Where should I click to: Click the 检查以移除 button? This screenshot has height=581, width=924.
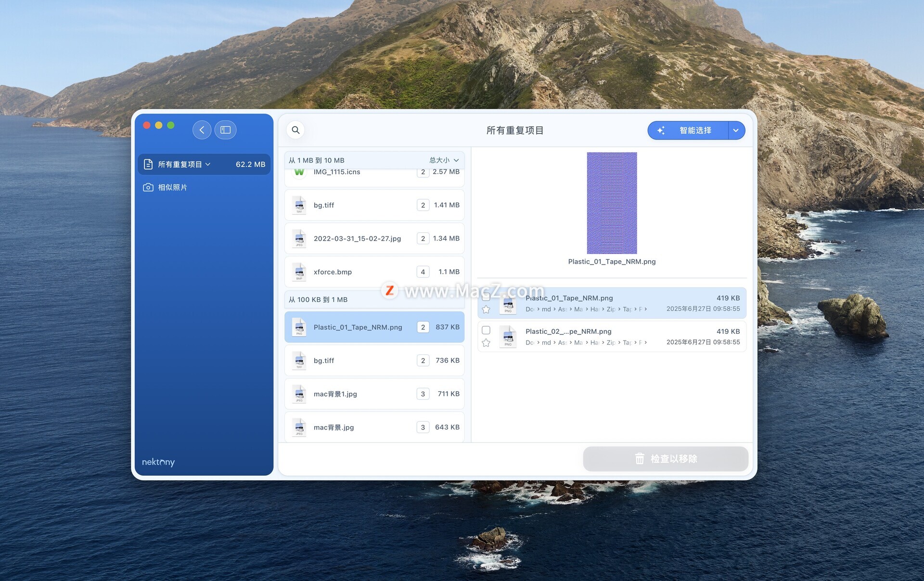point(665,459)
